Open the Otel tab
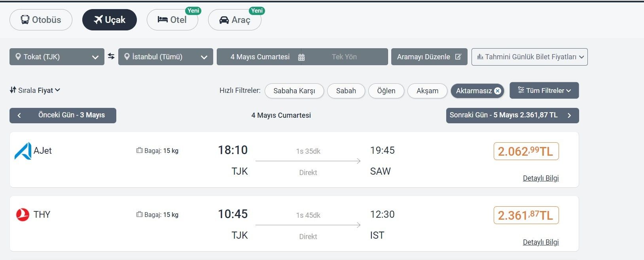This screenshot has height=260, width=644. point(172,20)
